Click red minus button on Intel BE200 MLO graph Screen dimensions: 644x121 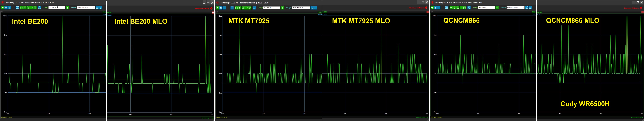[213, 12]
